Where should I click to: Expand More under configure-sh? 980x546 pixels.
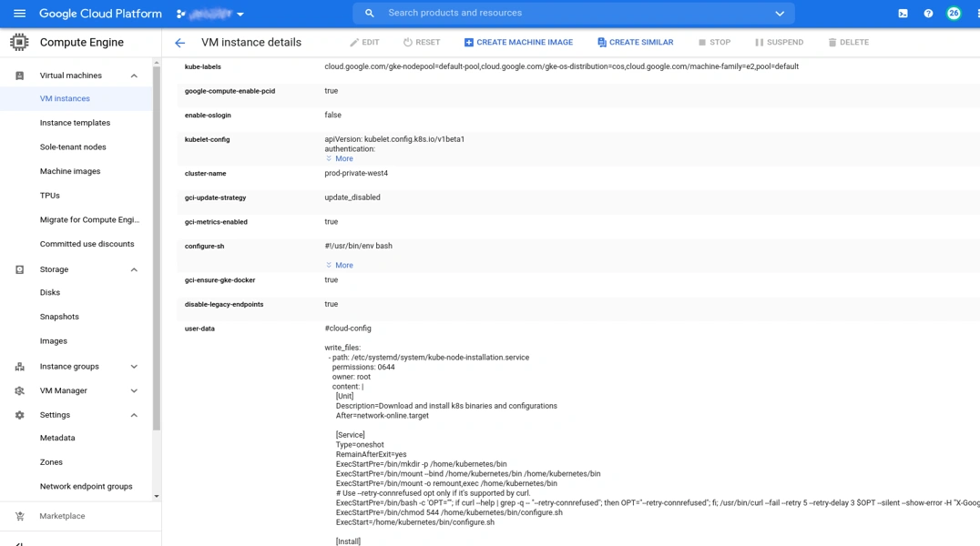pyautogui.click(x=340, y=266)
